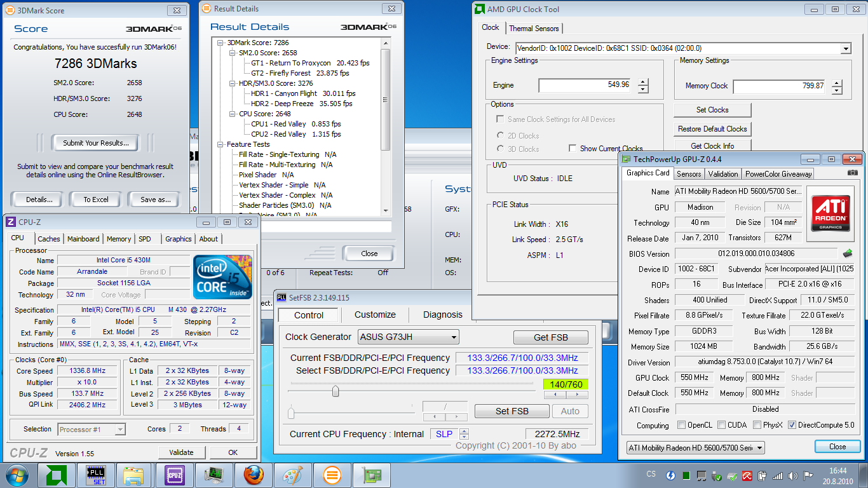Click the red Avira umbrella tray icon
Screen dimensions: 868x488
click(x=747, y=475)
